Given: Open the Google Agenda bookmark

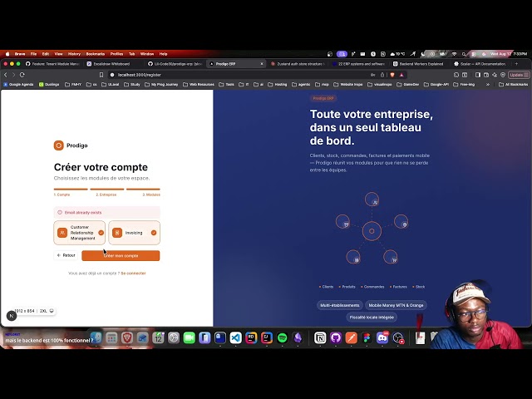Looking at the screenshot, I should pyautogui.click(x=18, y=85).
